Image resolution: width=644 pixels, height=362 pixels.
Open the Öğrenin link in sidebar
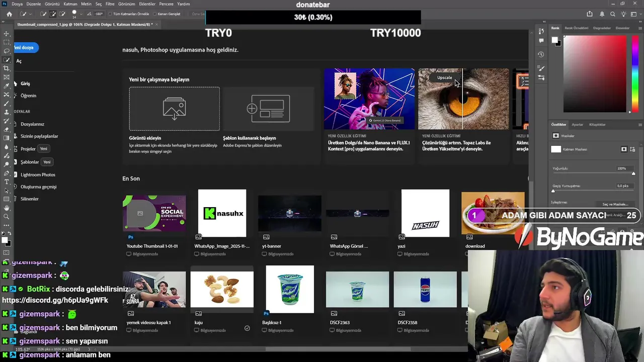tap(28, 96)
